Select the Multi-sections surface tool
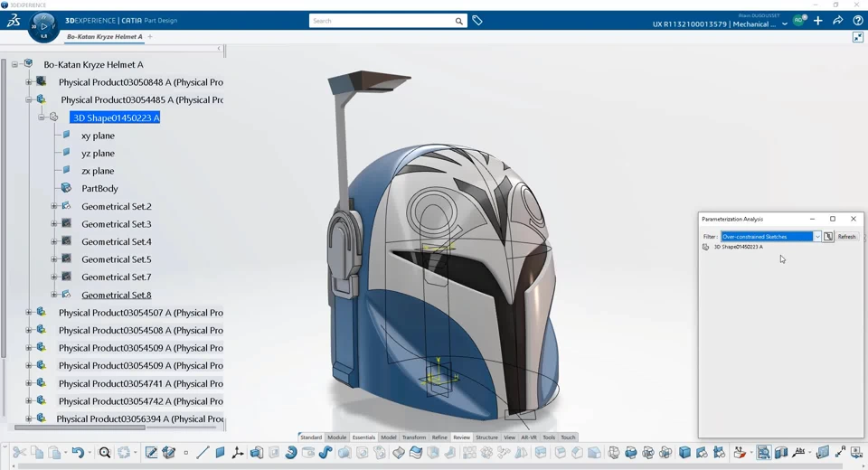 416,453
